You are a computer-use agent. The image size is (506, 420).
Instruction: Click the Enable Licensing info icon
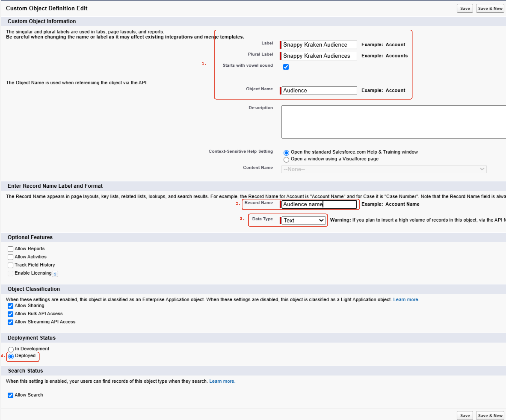tap(55, 274)
